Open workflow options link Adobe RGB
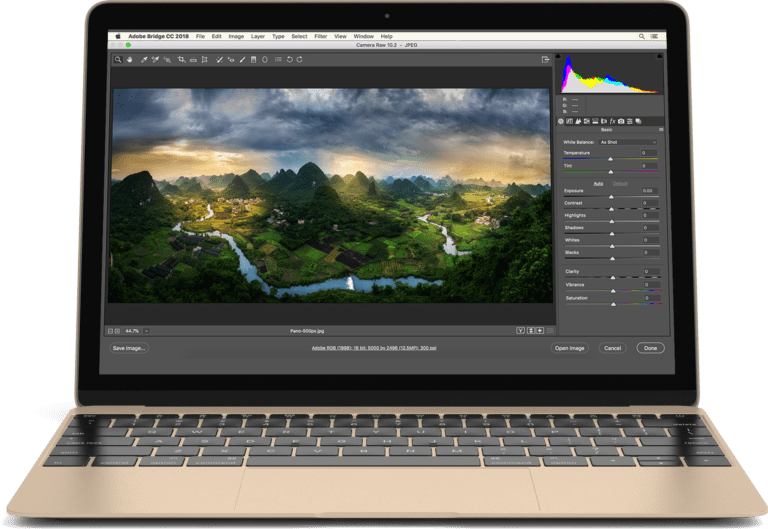 pos(374,348)
